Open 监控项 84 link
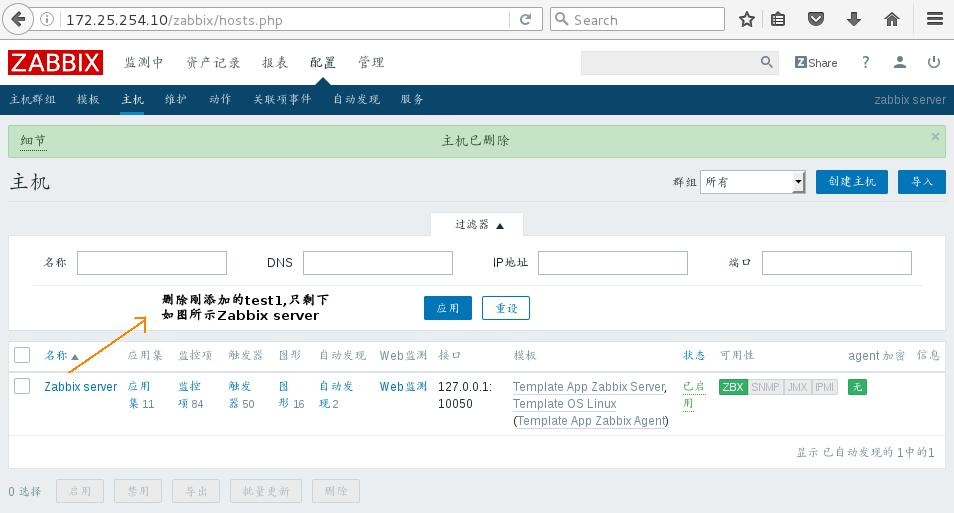The width and height of the screenshot is (954, 513). click(190, 395)
